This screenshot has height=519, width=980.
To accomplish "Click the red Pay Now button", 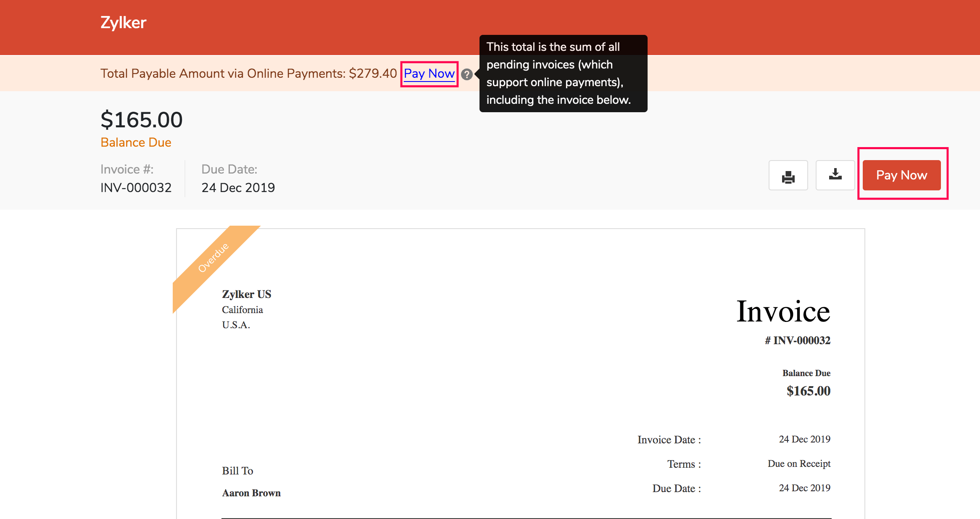I will coord(901,175).
